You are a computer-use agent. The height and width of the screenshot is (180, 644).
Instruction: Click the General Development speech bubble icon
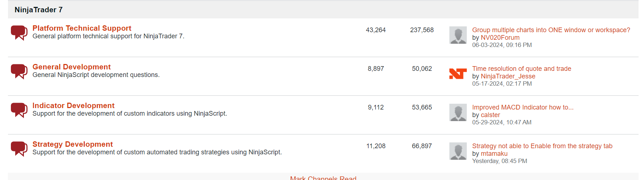[x=19, y=71]
